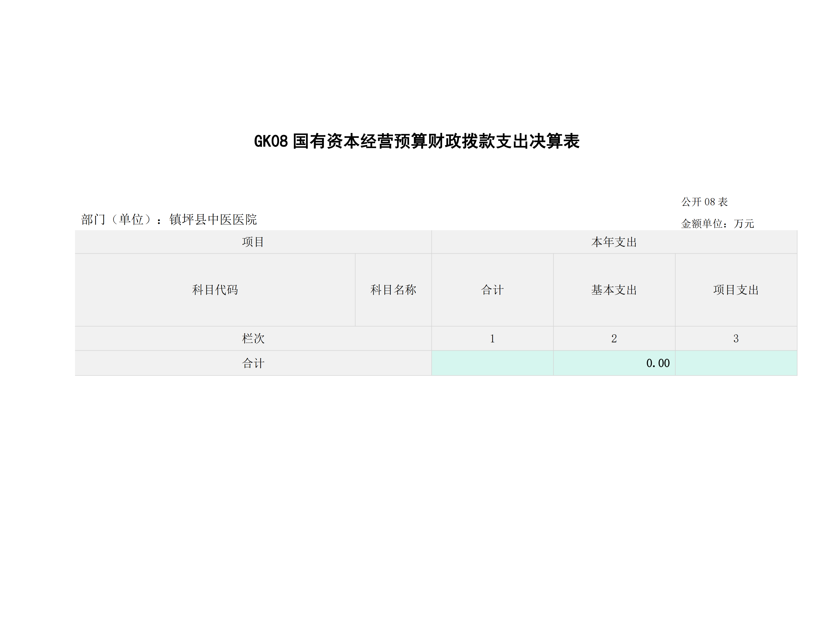The image size is (834, 644).
Task: Select the 栏次 row label
Action: coord(253,338)
